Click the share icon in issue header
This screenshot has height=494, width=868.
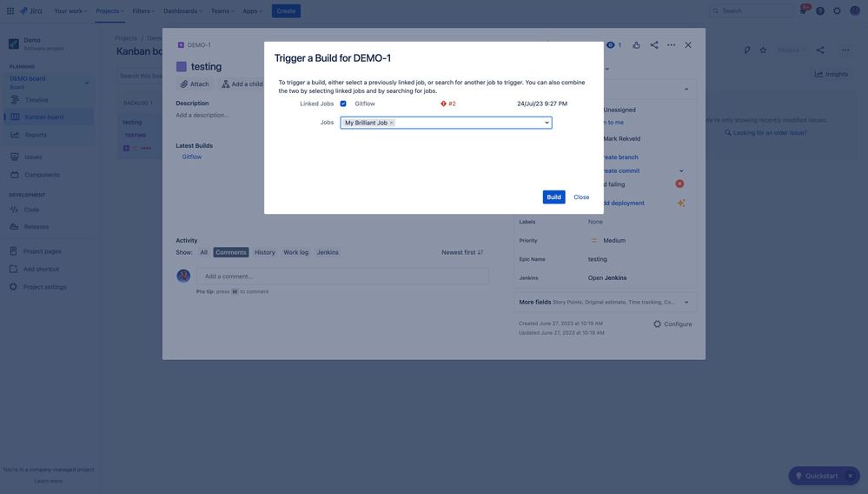point(654,45)
